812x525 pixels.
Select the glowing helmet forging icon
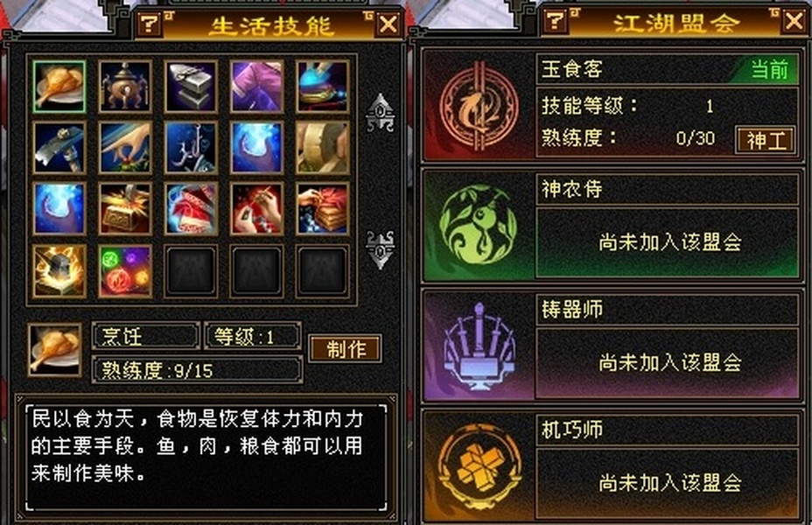pos(59,271)
